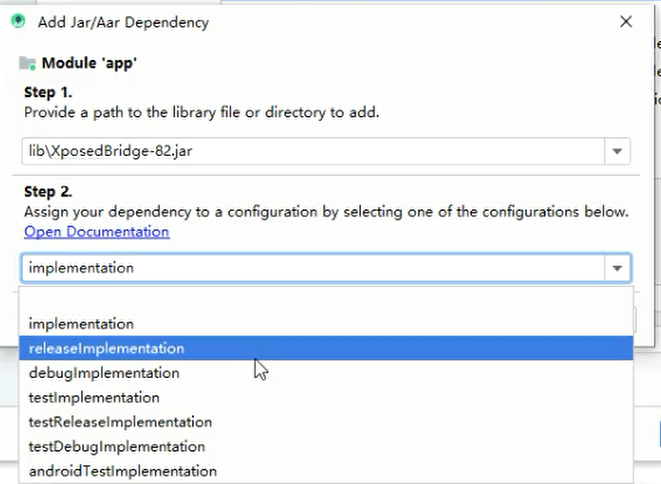661x484 pixels.
Task: Pick testImplementation from the dropdown
Action: click(x=326, y=397)
